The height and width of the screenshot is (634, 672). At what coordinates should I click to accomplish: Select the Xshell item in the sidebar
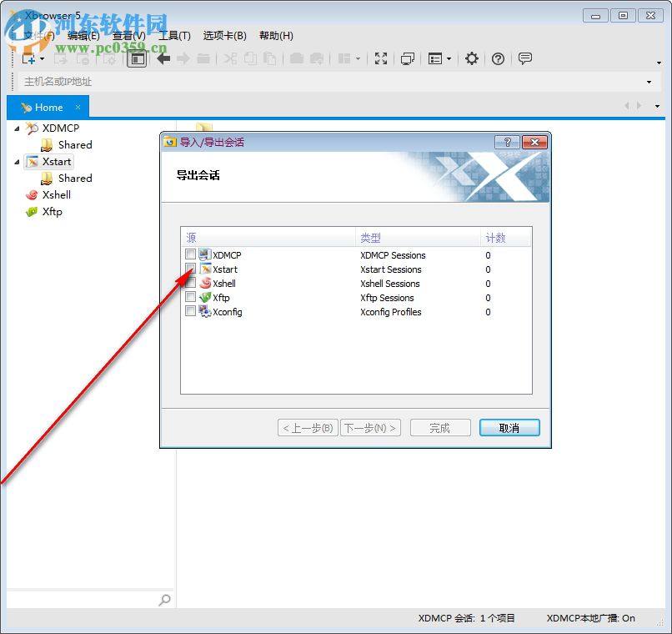[57, 194]
